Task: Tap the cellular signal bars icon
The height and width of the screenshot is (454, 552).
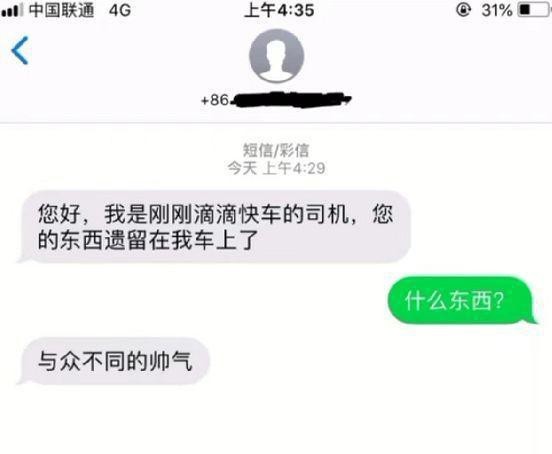Action: (x=12, y=10)
